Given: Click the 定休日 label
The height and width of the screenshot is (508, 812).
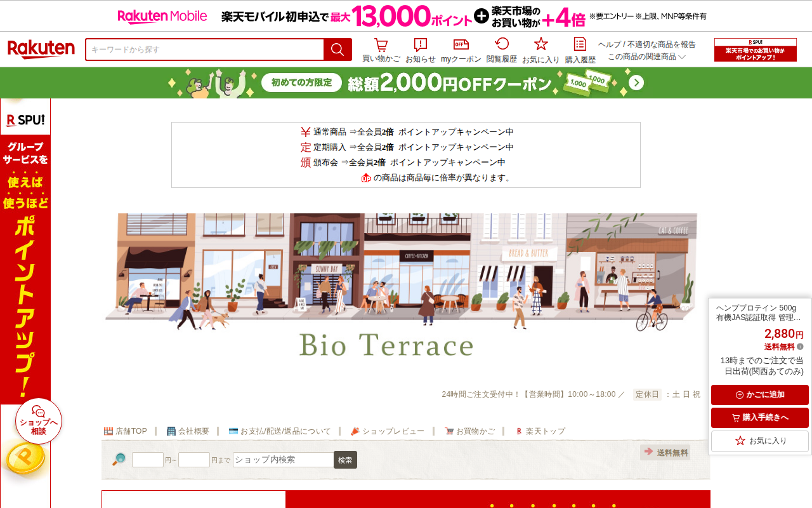Looking at the screenshot, I should point(647,394).
